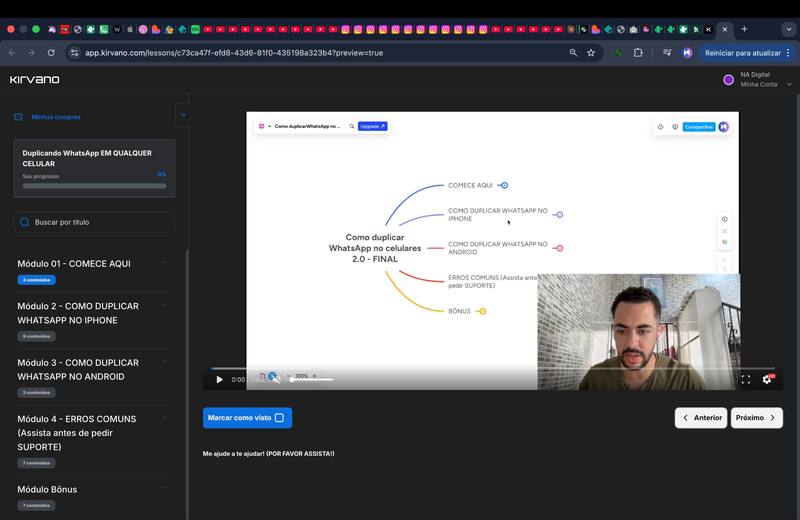Open video quality settings gear
The width and height of the screenshot is (800, 520).
click(x=767, y=380)
